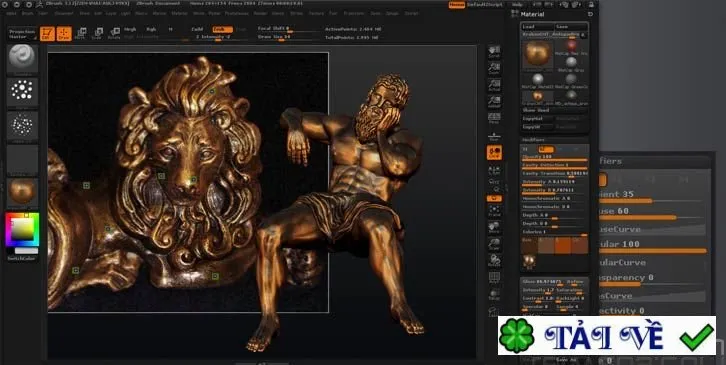Click the Material palette icon beside its title
Screen dimensions: 726x365
(x=514, y=14)
